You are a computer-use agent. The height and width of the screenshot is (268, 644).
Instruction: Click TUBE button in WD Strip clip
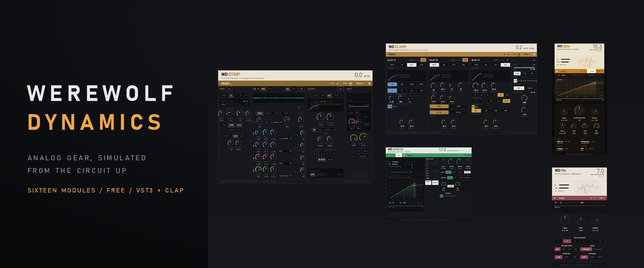366,124
